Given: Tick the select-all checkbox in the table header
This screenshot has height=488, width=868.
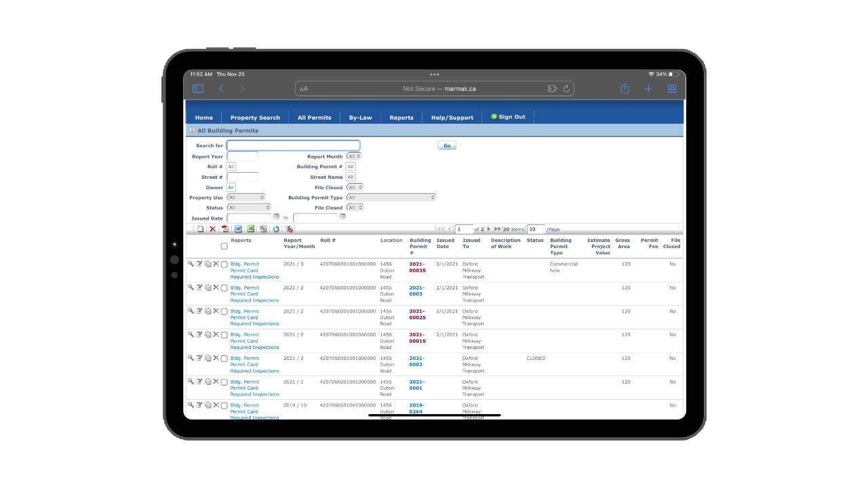Looking at the screenshot, I should [224, 247].
